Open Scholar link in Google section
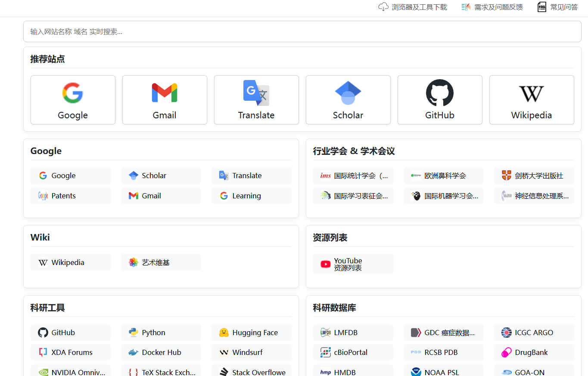This screenshot has height=376, width=588. tap(161, 176)
